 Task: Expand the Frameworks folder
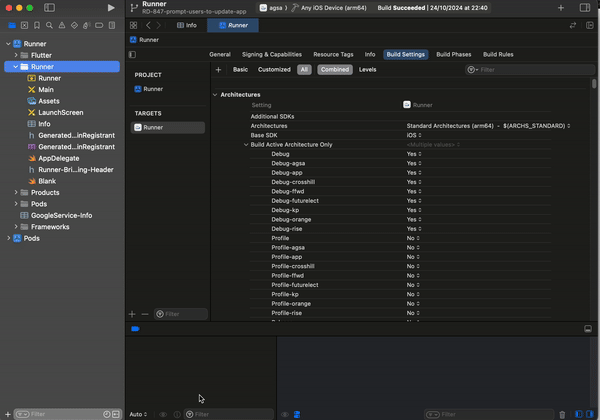tap(16, 227)
